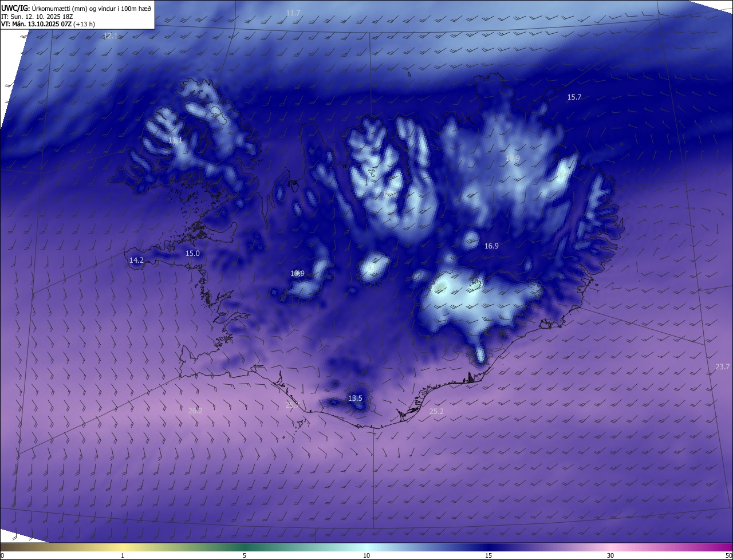The image size is (733, 560).
Task: Click the 16.9 value label in central Iceland
Action: (x=491, y=246)
